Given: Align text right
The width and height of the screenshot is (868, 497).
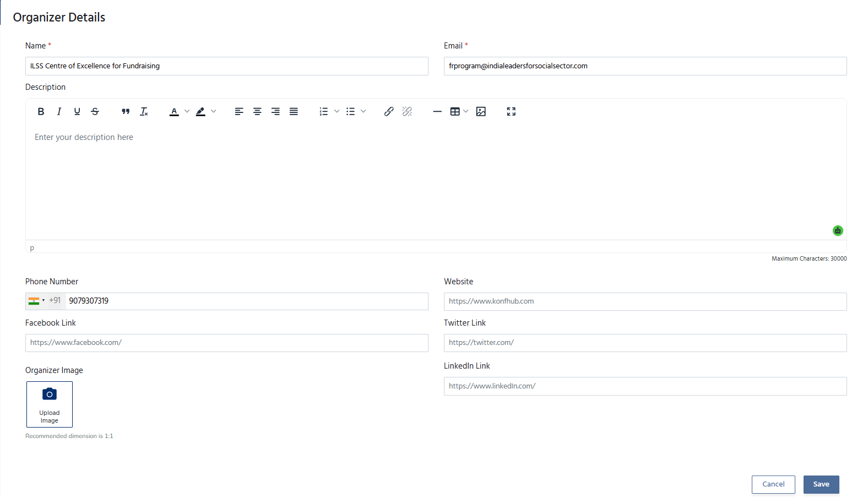Looking at the screenshot, I should (275, 111).
